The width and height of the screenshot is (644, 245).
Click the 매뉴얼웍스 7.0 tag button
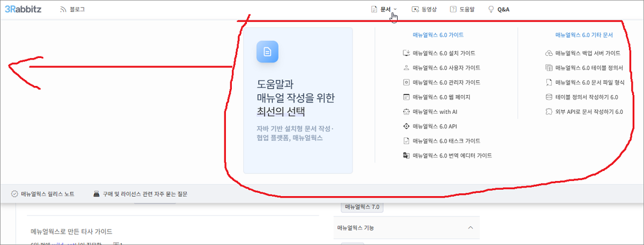362,207
